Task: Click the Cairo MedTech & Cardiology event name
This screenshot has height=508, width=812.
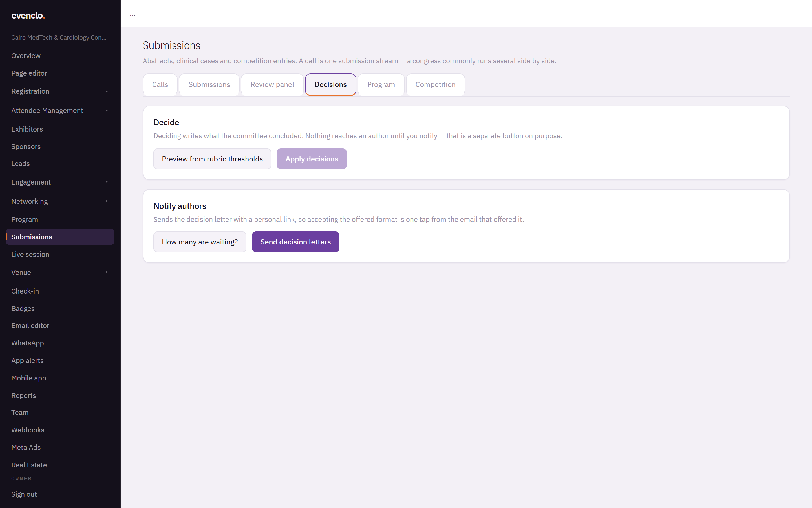Action: click(x=59, y=37)
